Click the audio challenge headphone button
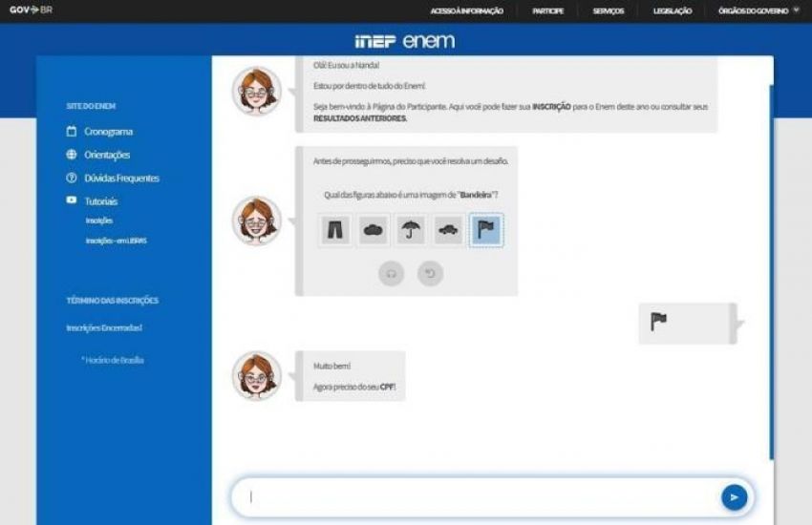812x525 pixels. pyautogui.click(x=391, y=273)
